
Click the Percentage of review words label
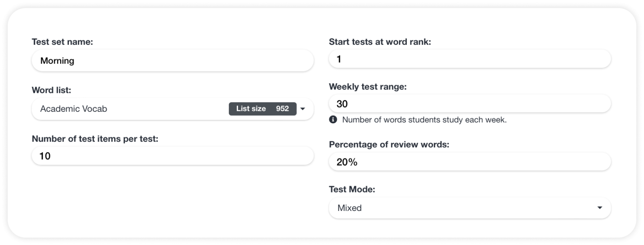389,144
